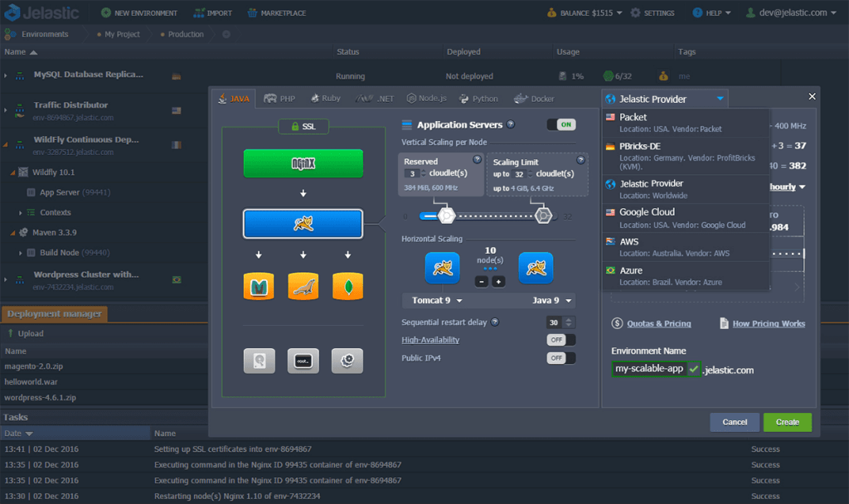
Task: Click the Create button
Action: point(788,422)
